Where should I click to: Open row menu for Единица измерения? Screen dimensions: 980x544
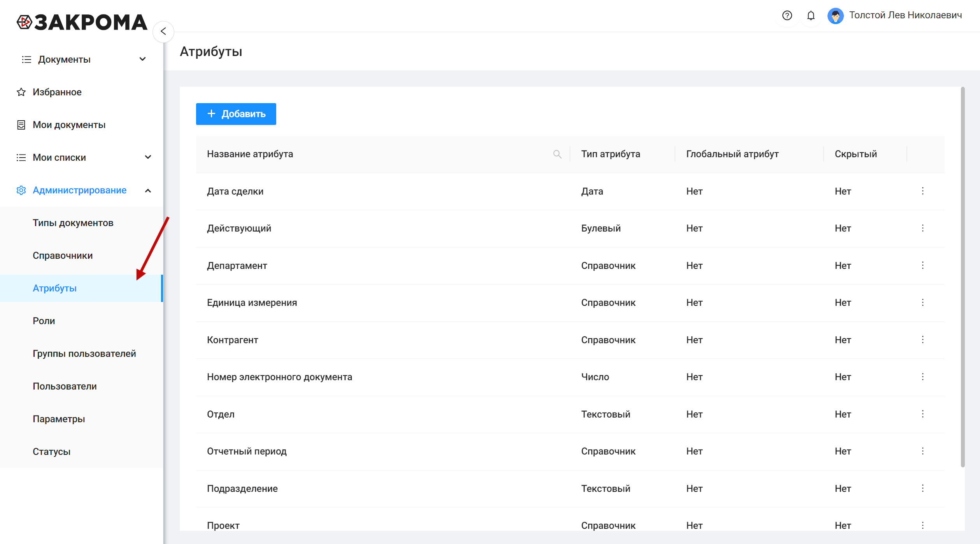tap(922, 302)
